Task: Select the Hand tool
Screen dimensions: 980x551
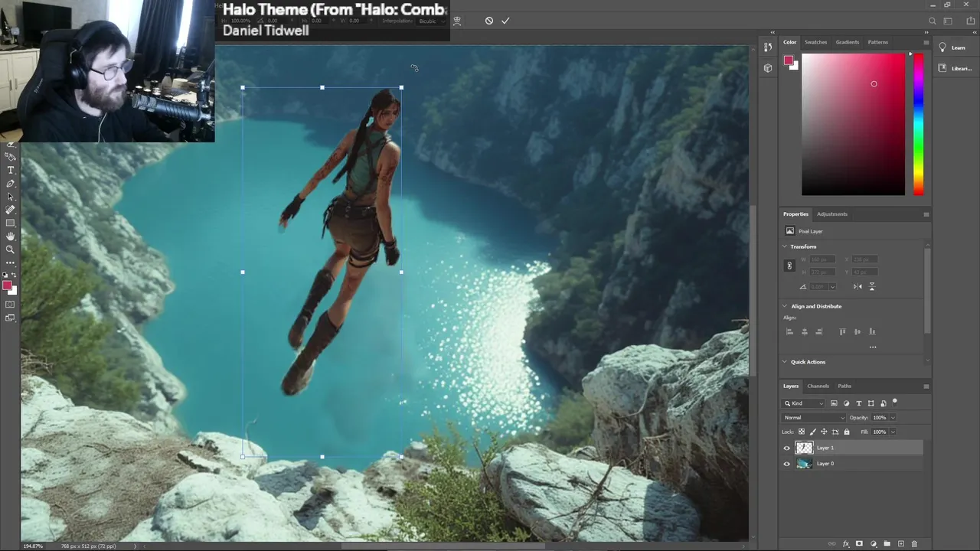Action: pyautogui.click(x=10, y=236)
